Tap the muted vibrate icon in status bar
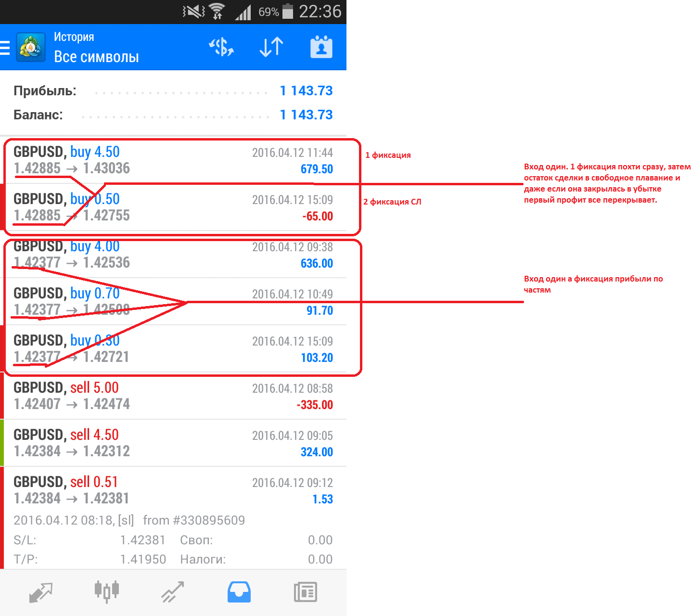 [194, 11]
